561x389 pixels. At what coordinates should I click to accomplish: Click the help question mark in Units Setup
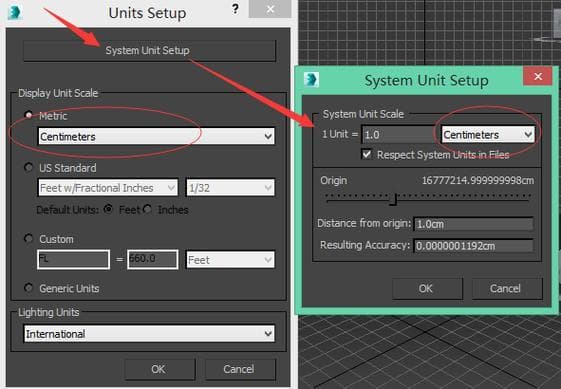(235, 9)
